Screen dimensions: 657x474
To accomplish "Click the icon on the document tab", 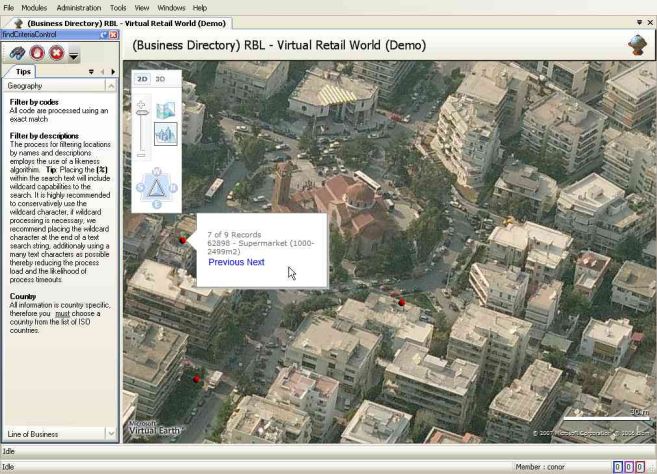I will [x=18, y=23].
